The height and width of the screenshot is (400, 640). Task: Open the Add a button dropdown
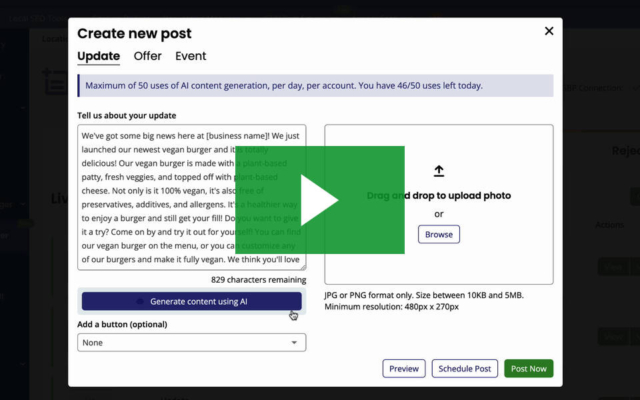tap(192, 343)
